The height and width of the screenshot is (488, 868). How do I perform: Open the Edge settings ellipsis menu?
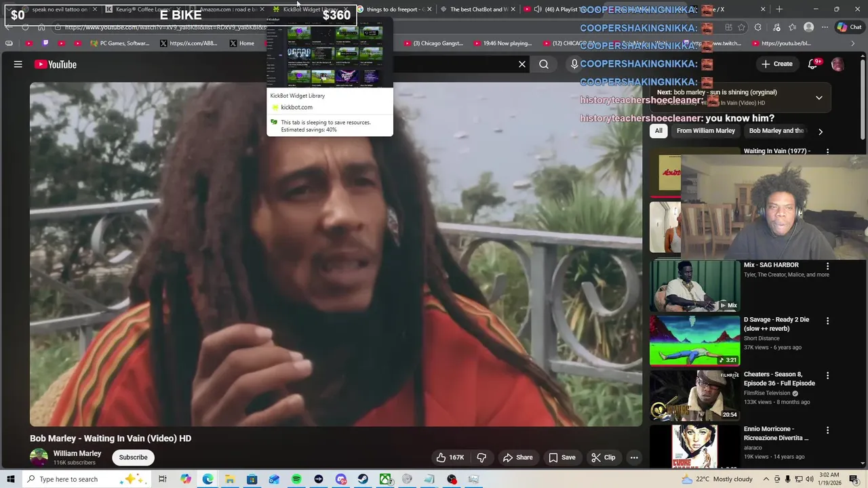(x=825, y=27)
